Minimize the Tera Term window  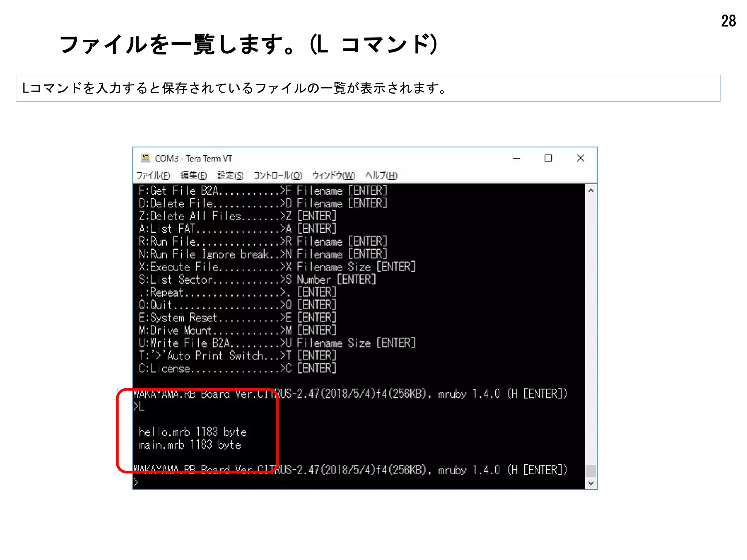click(516, 158)
